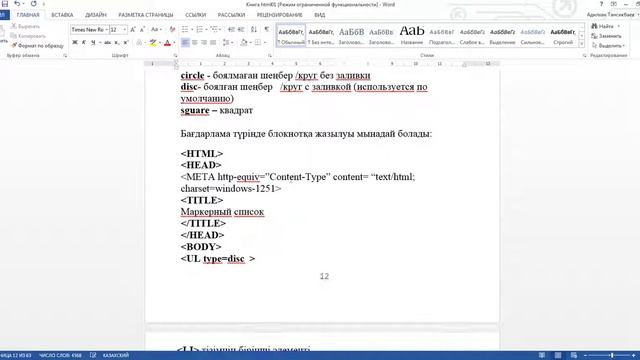Image resolution: width=640 pixels, height=360 pixels.
Task: Open the Выделить (select) dropdown
Action: pos(608,46)
